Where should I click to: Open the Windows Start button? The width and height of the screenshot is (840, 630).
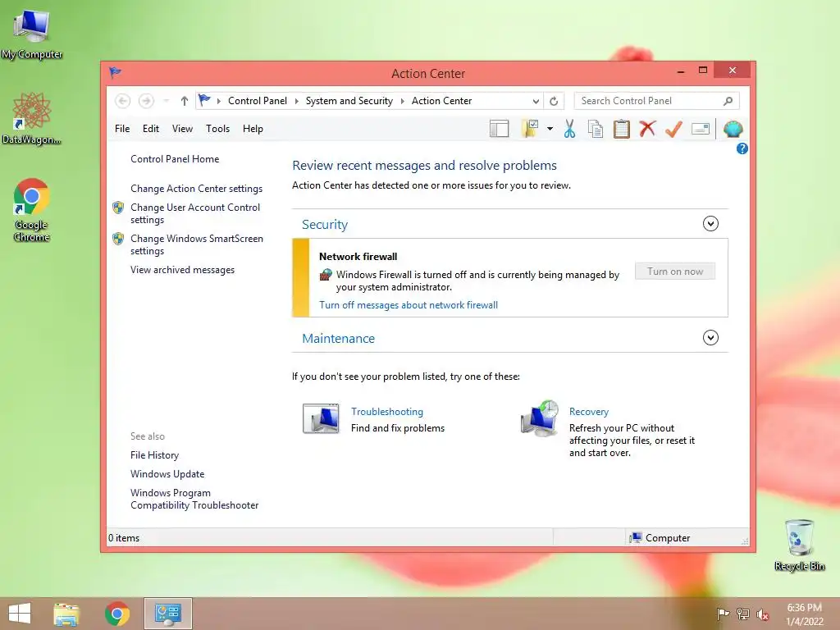pyautogui.click(x=20, y=614)
